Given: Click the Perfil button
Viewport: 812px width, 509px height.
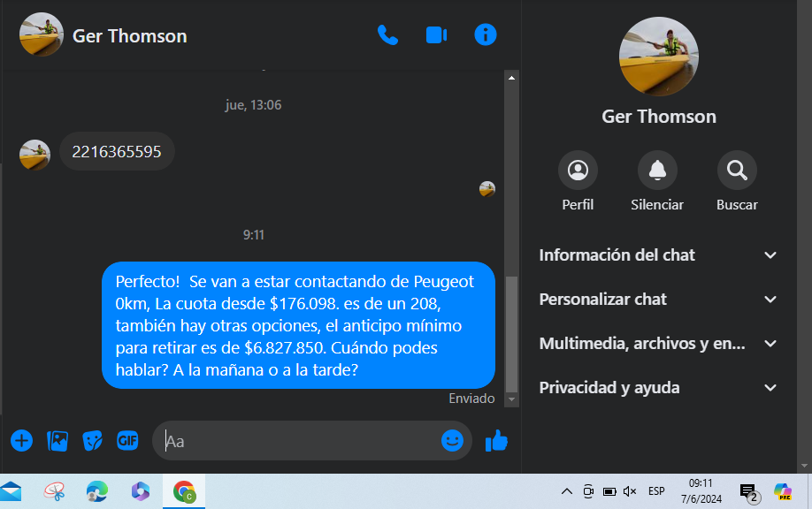Looking at the screenshot, I should [x=578, y=181].
